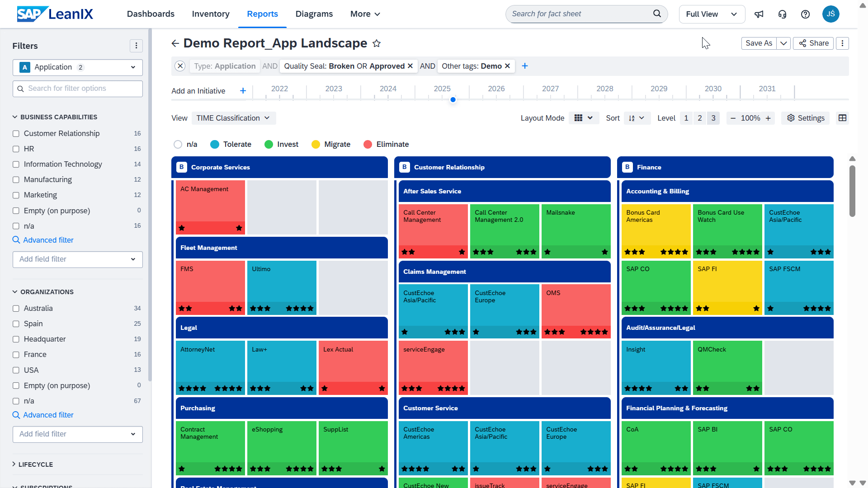Open the support headset icon
Image resolution: width=868 pixels, height=488 pixels.
click(782, 14)
